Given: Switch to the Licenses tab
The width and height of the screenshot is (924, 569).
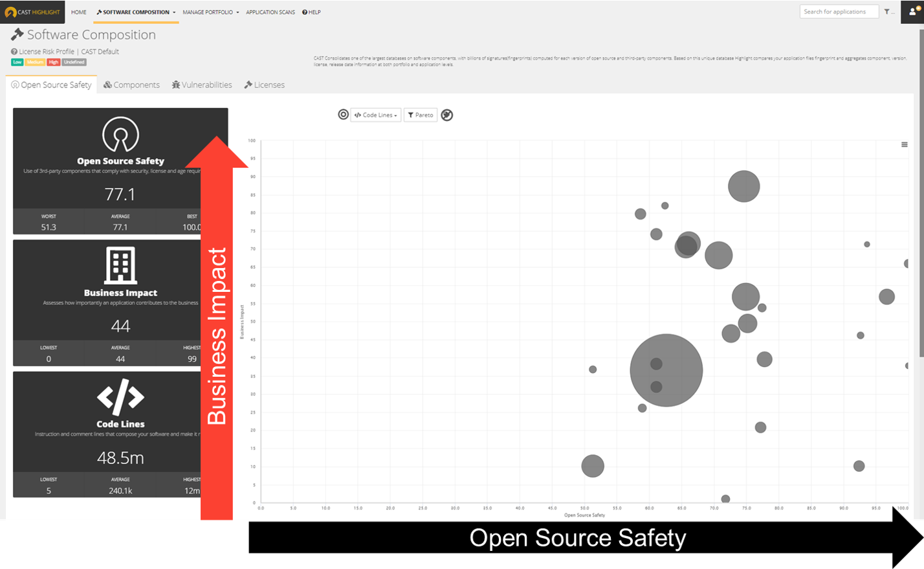Looking at the screenshot, I should point(265,85).
